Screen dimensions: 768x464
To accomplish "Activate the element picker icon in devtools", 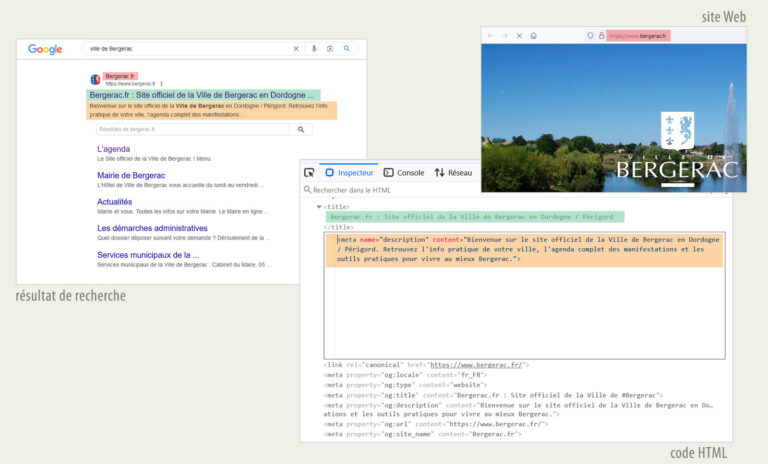I will tap(309, 172).
